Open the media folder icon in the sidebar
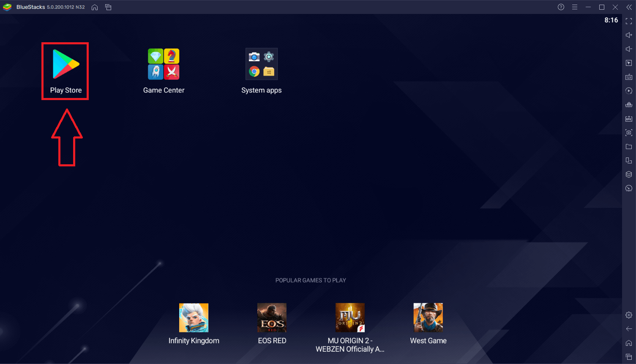Screen dimensions: 636x364 [629, 147]
